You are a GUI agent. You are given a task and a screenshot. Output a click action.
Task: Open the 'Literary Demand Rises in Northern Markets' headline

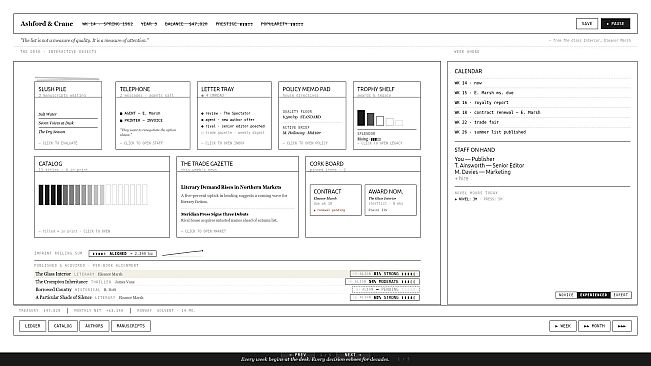click(231, 187)
